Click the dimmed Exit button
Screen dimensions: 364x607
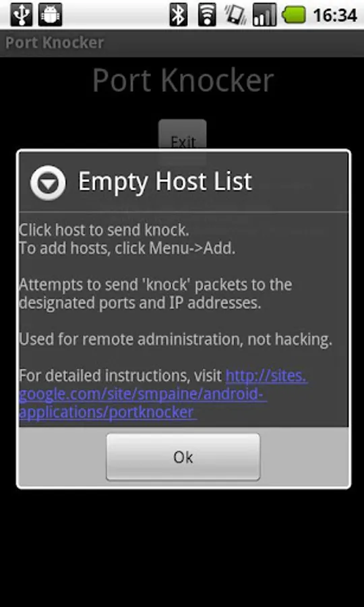tap(182, 142)
